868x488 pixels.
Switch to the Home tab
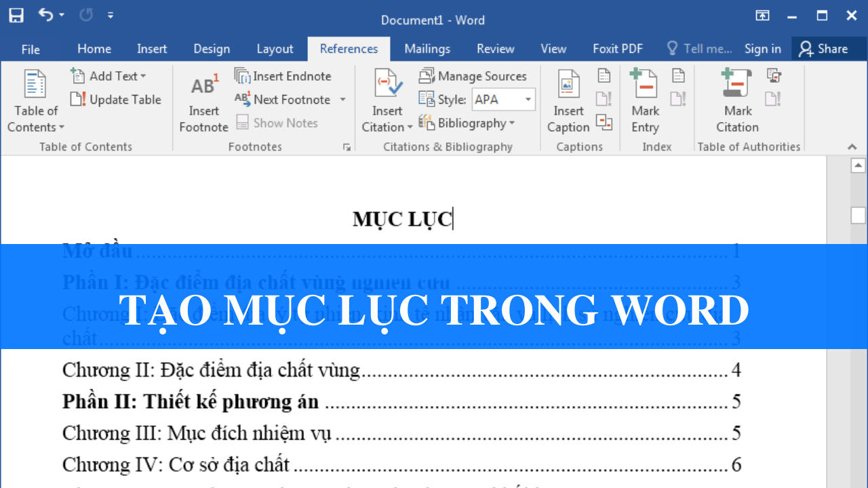[94, 49]
